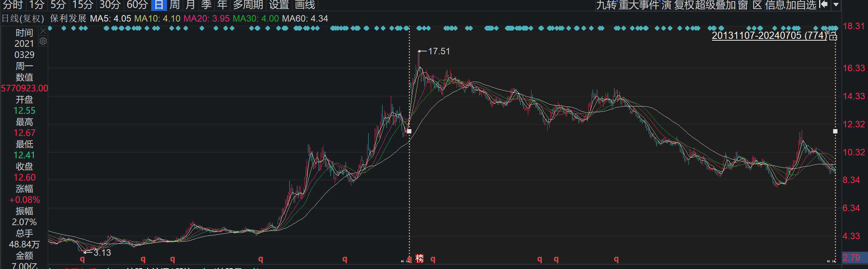This screenshot has height=269, width=868.
Task: Close the left price info panel
Action: point(43,31)
